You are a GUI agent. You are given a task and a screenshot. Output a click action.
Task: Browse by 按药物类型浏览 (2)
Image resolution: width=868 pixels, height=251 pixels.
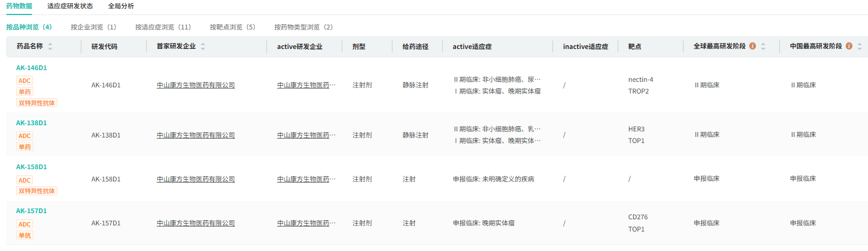coord(304,27)
